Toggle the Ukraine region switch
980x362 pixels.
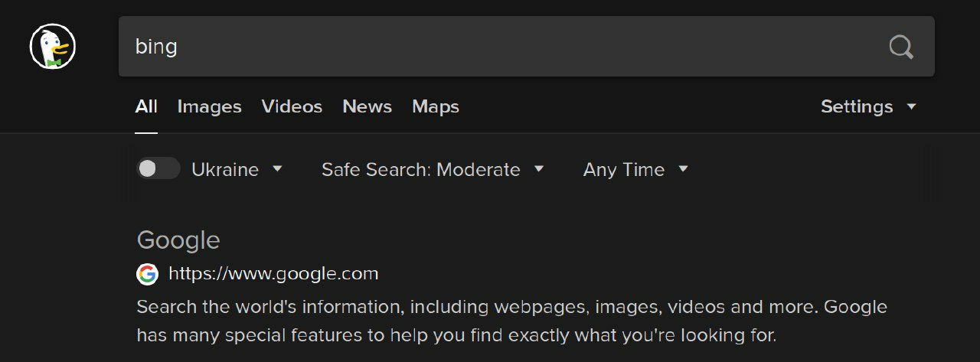click(x=158, y=169)
